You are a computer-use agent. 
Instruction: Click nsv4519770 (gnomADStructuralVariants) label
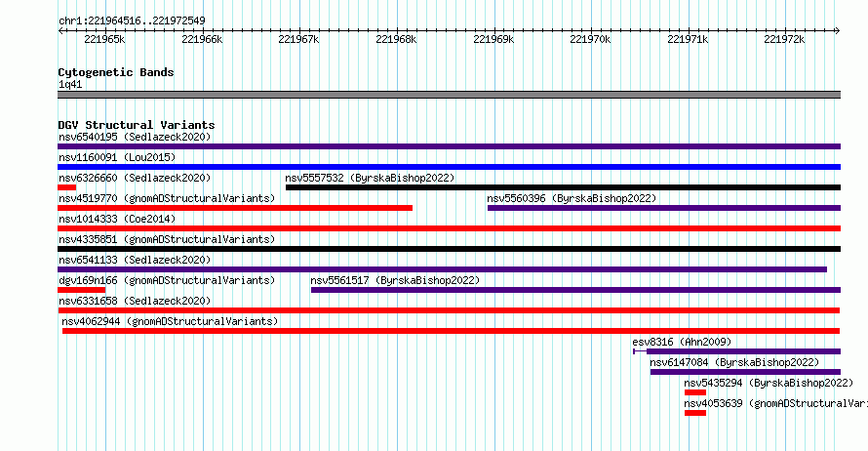coord(167,198)
